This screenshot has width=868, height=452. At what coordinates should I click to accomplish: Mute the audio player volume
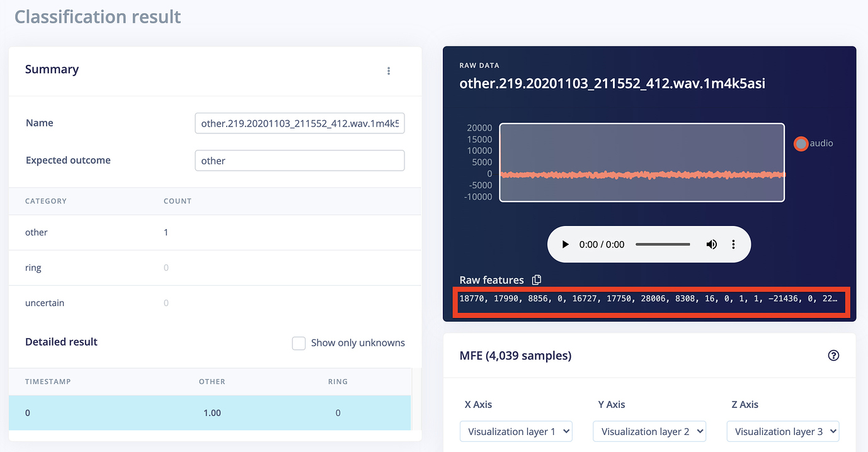click(711, 244)
